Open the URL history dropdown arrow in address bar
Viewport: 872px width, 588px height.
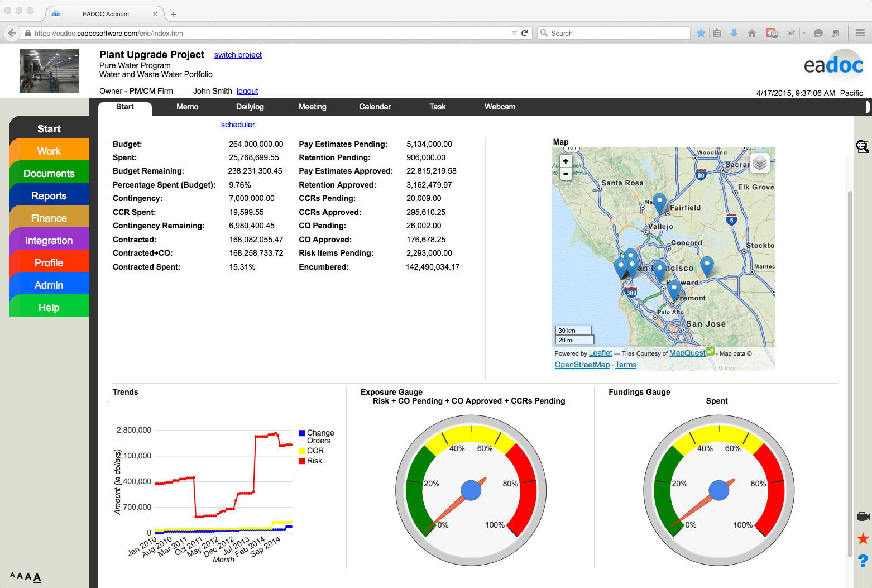tap(514, 33)
